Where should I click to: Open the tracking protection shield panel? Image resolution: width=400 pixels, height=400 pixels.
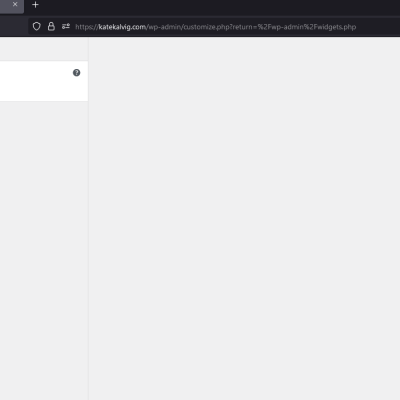tap(37, 26)
